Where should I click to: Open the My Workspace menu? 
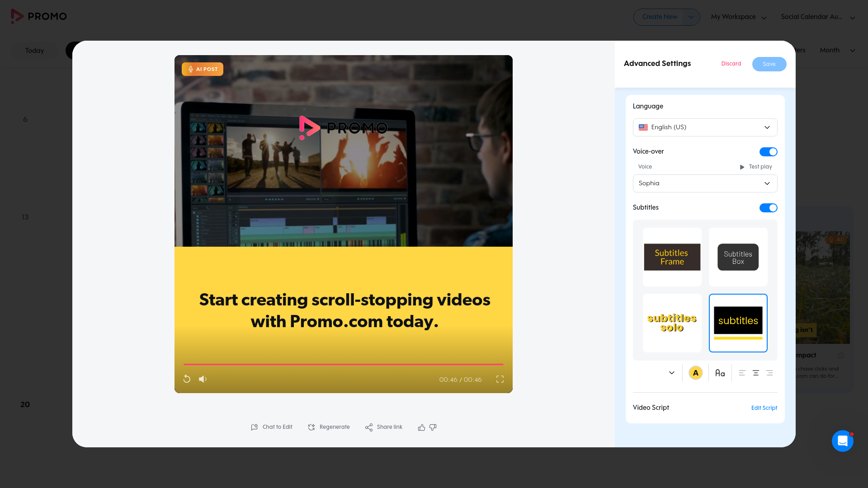738,17
